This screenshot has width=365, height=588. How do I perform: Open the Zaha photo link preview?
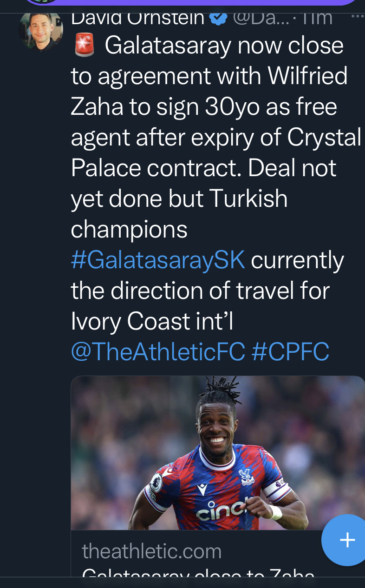218,453
